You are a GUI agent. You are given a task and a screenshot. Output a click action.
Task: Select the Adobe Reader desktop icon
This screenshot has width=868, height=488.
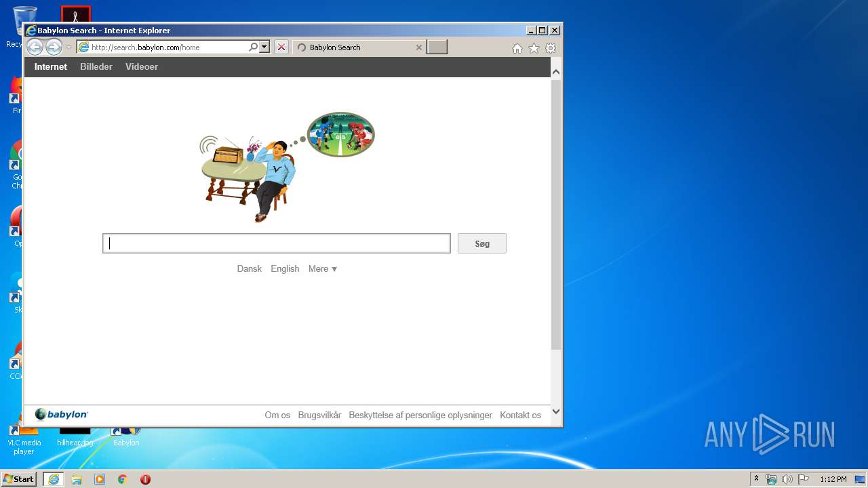coord(75,14)
